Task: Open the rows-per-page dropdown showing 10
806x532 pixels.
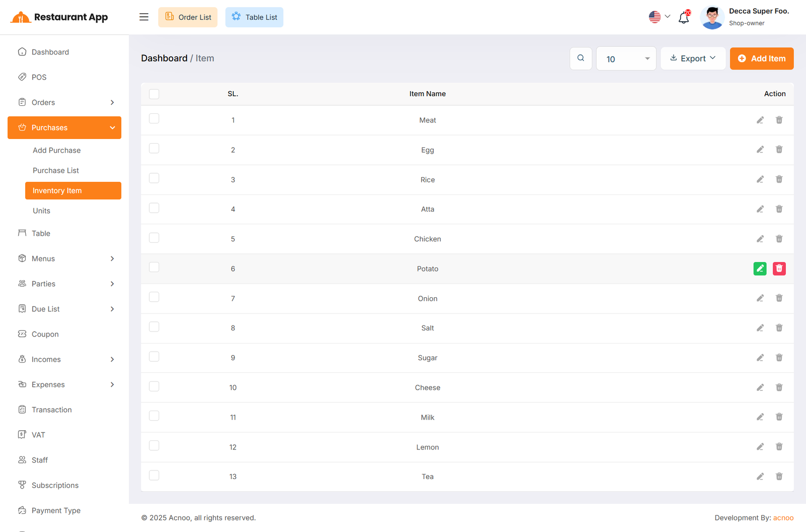Action: click(x=626, y=58)
